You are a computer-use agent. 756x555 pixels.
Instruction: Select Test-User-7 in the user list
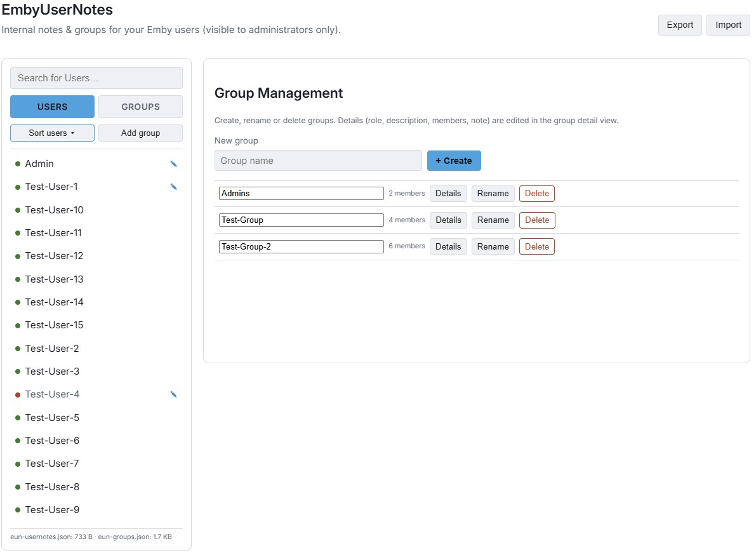coord(96,464)
